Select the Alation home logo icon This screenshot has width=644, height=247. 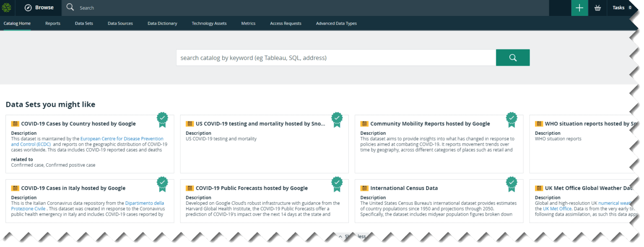(x=7, y=8)
